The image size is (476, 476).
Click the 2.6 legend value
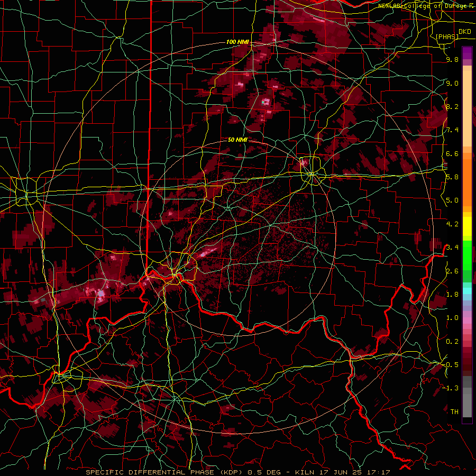point(452,271)
